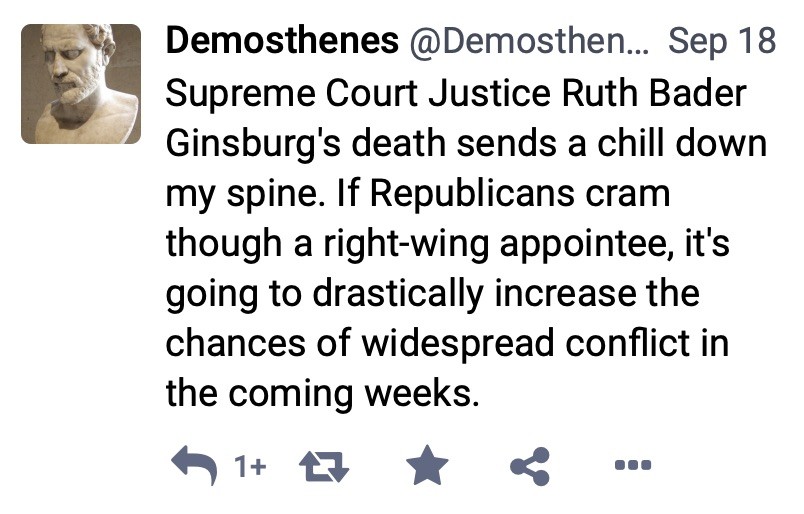Open the Sep 18 timestamp link

click(x=722, y=41)
